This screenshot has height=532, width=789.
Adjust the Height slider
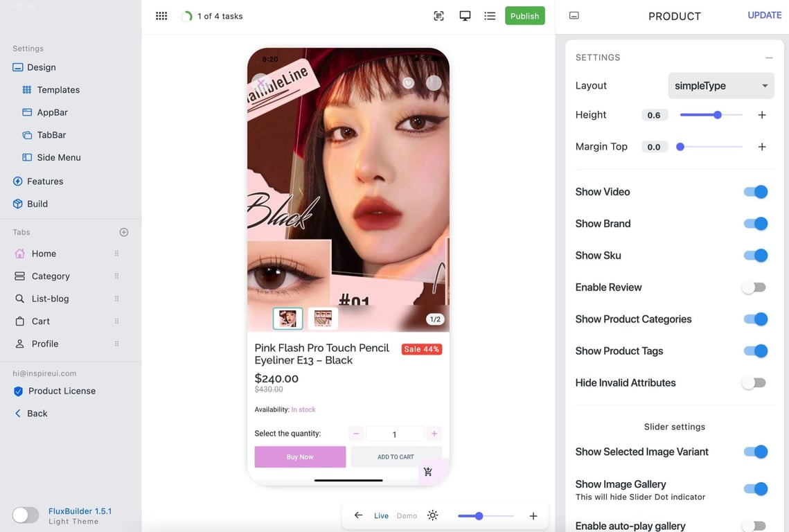(x=711, y=115)
